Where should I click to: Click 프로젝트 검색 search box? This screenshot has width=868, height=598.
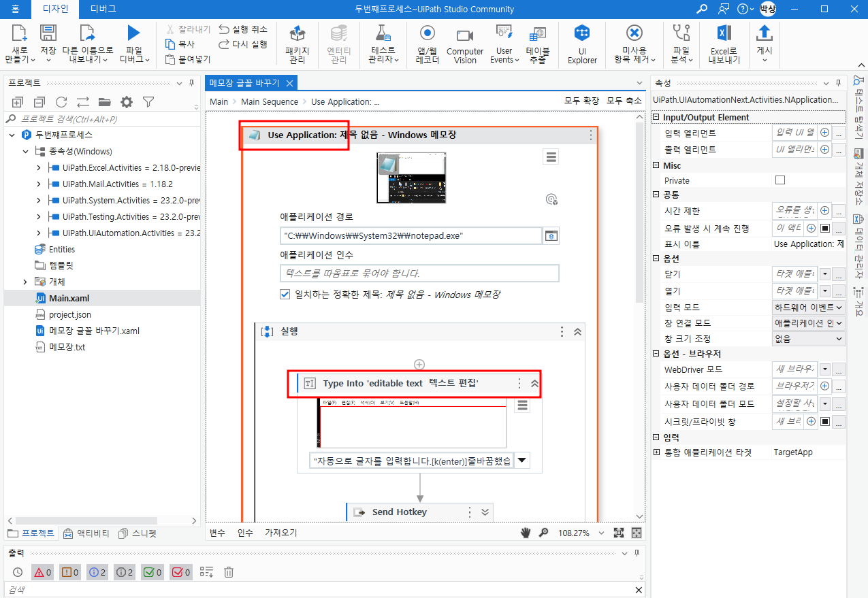pyautogui.click(x=101, y=119)
